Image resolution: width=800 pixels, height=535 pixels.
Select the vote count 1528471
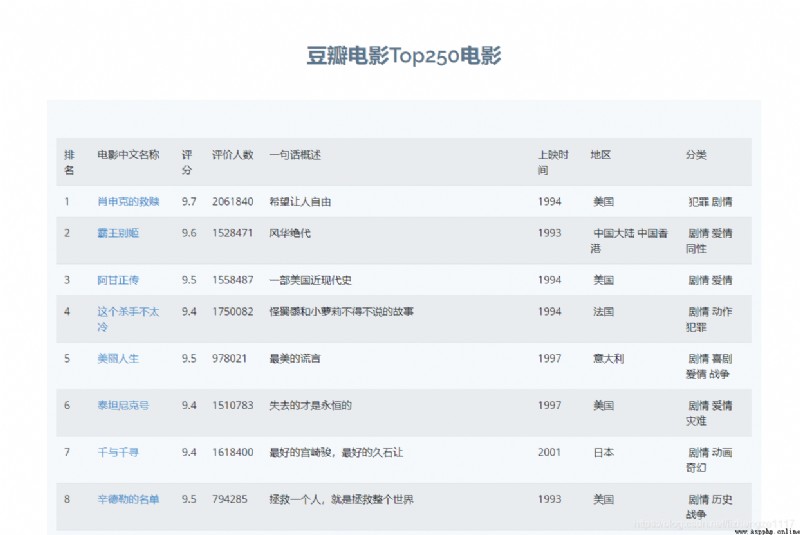coord(233,233)
